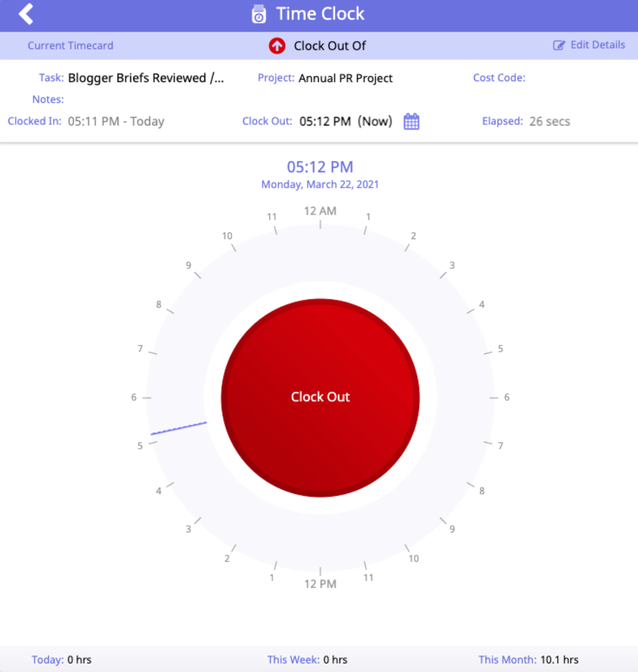638x672 pixels.
Task: Click the Time Clock header icon
Action: [259, 14]
